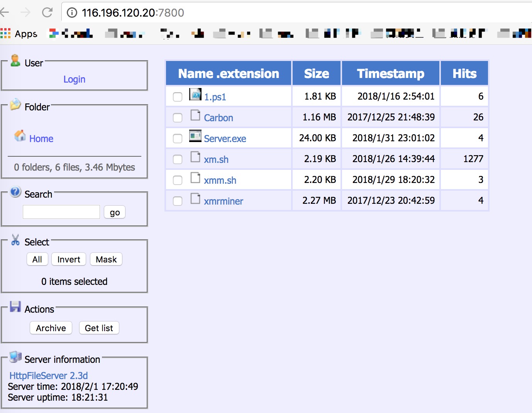Click the Get list button
This screenshot has width=532, height=413.
click(99, 328)
